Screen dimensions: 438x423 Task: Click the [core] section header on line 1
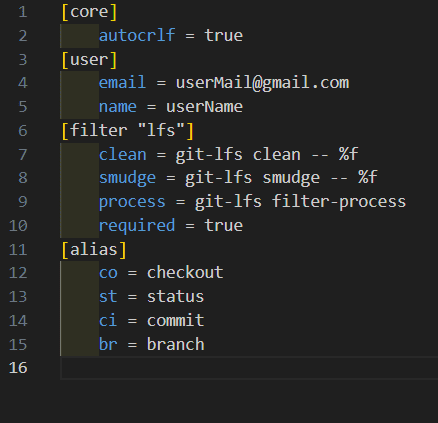(x=89, y=12)
